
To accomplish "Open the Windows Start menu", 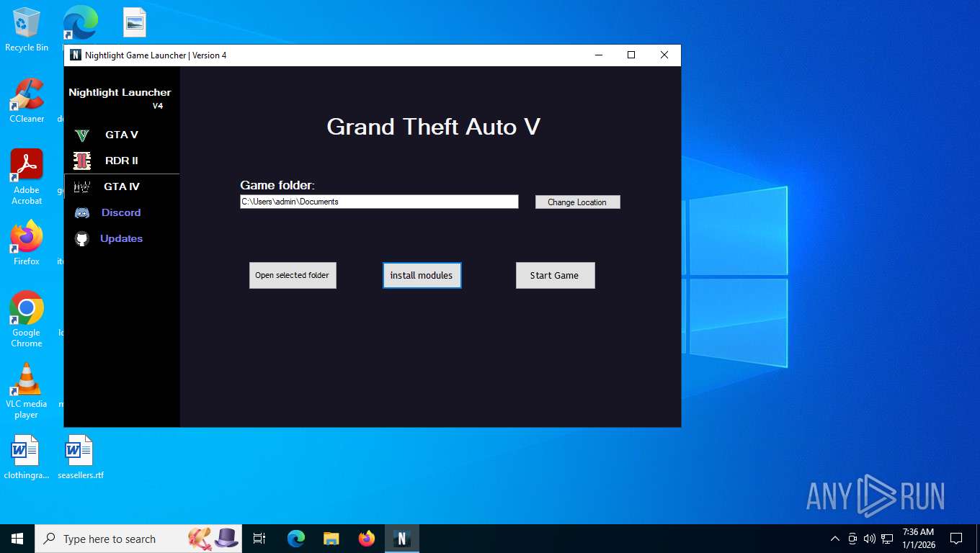I will click(x=17, y=539).
